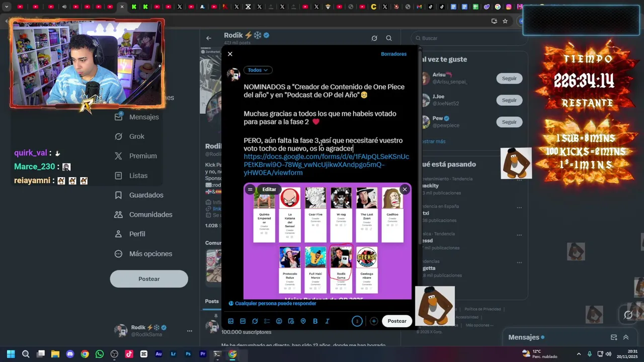Click the Grok enhance icon in composer

[x=255, y=321]
